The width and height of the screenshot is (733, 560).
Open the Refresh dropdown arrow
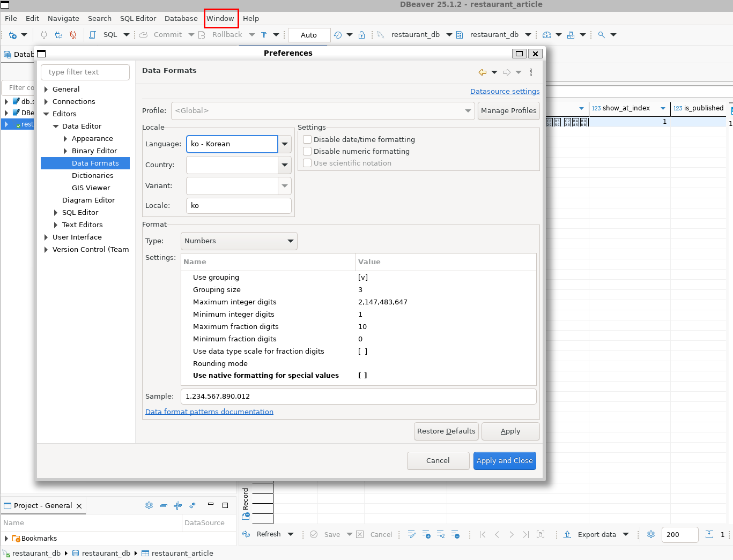tap(291, 534)
